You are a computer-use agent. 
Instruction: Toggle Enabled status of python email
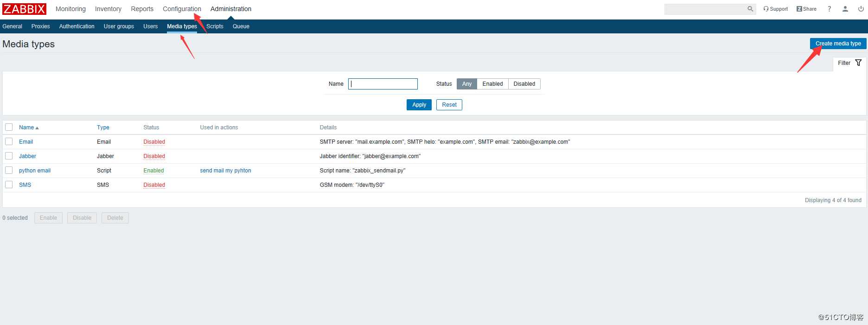[x=153, y=171]
